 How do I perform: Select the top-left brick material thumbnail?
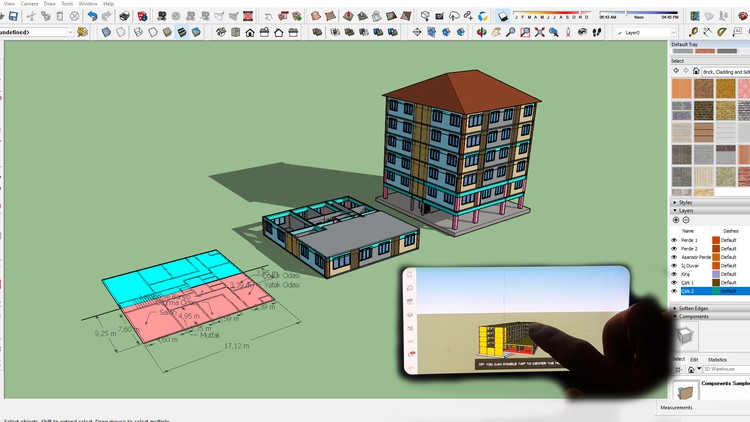click(x=681, y=89)
